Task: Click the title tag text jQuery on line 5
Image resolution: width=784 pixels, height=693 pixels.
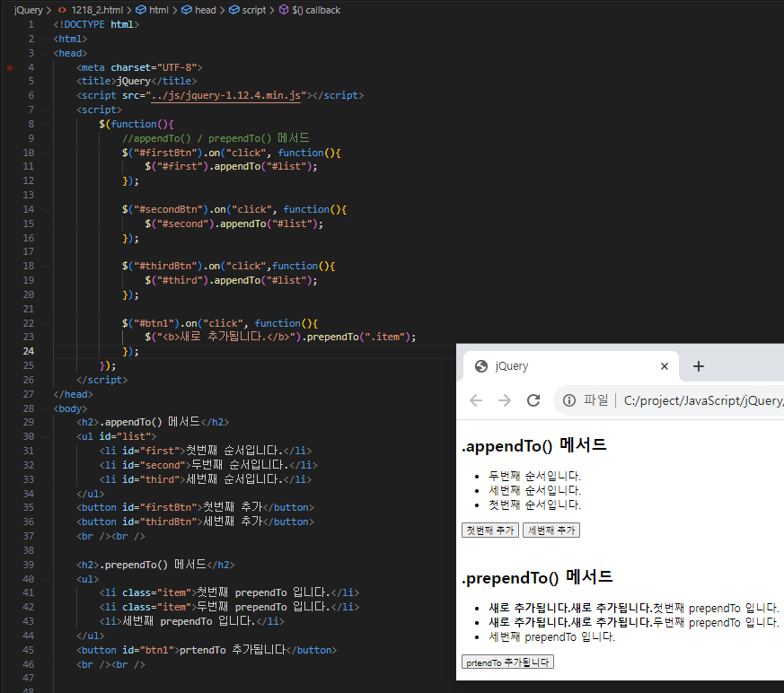Action: point(134,81)
